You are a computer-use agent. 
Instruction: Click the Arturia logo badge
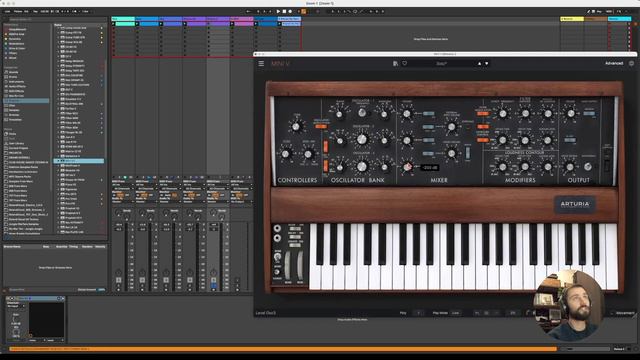575,204
